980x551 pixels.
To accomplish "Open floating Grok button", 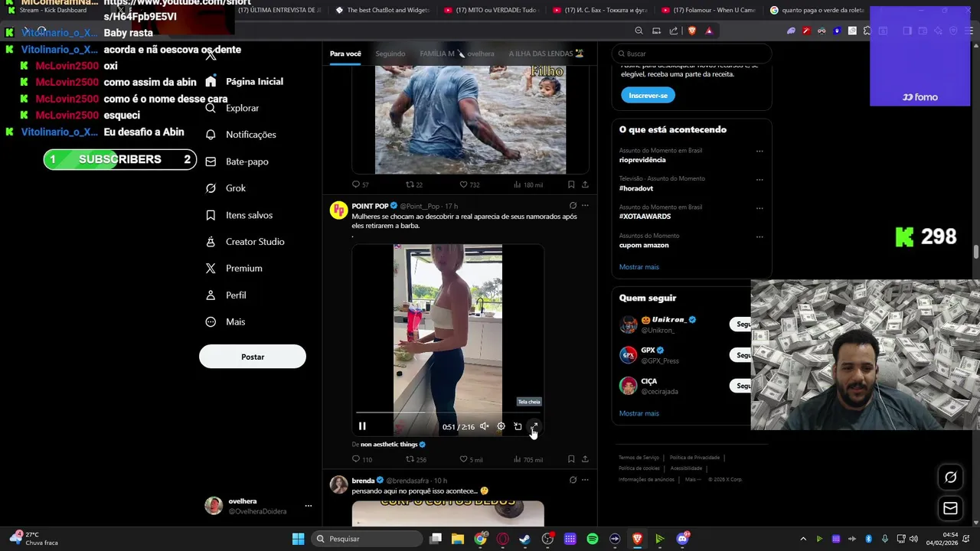I will [950, 478].
